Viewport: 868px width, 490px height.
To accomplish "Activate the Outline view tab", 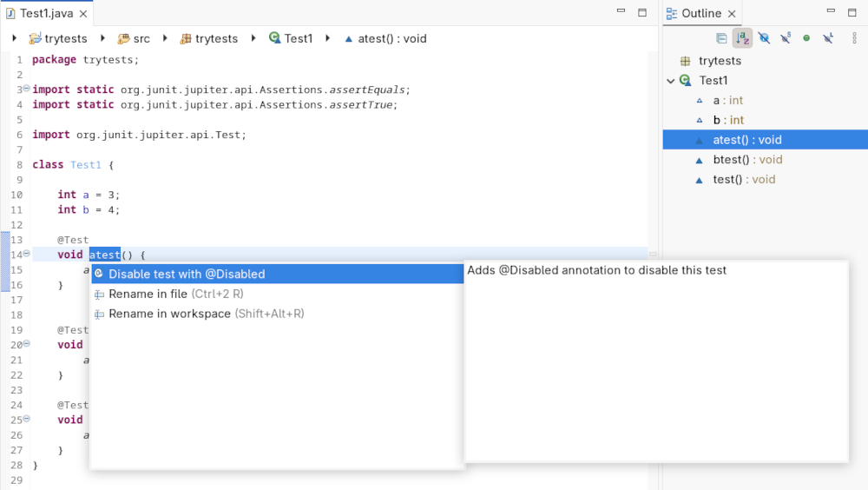I will [701, 13].
